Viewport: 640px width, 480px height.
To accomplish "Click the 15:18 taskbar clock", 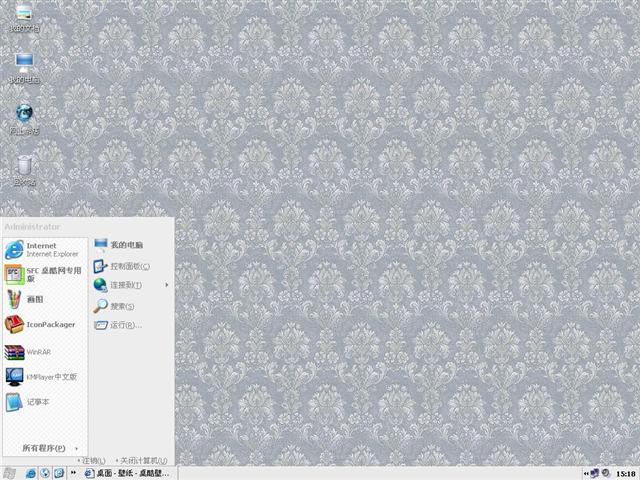I will (x=625, y=473).
